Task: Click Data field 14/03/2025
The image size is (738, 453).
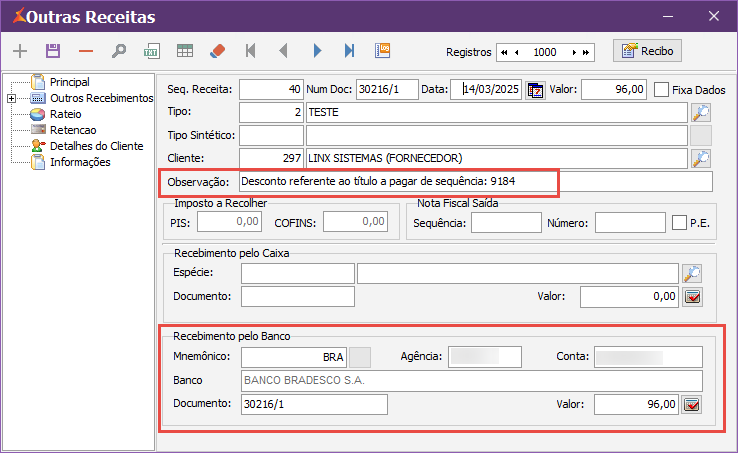Action: [x=486, y=89]
